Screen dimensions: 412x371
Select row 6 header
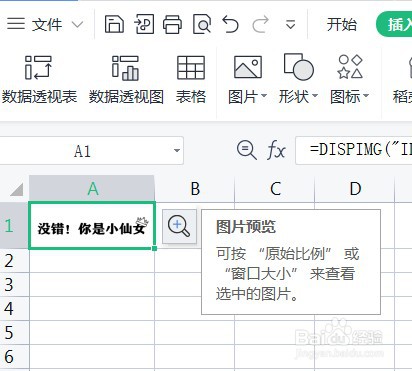14,356
